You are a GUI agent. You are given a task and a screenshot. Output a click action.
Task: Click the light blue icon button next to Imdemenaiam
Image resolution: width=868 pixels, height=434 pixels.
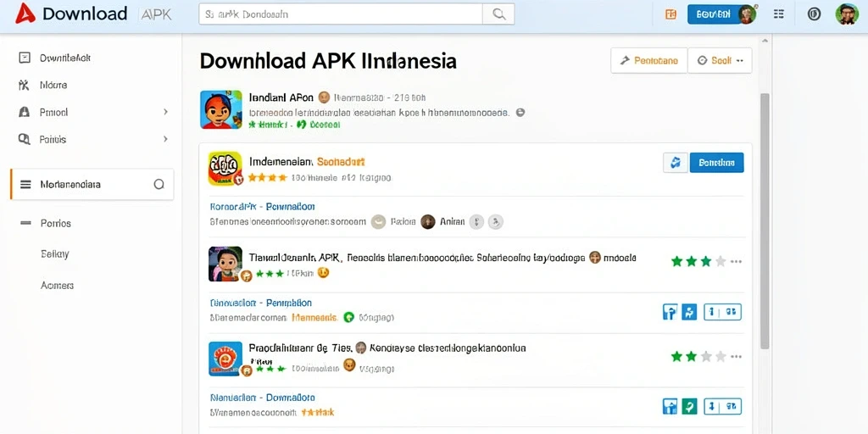[x=676, y=163]
